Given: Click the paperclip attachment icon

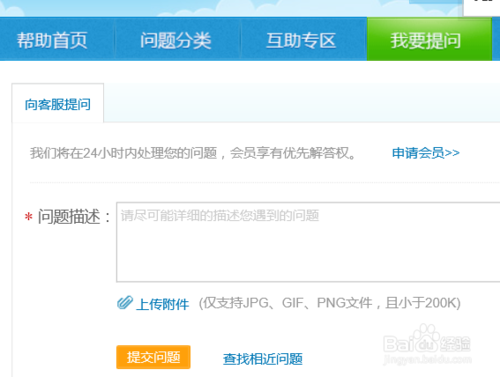Looking at the screenshot, I should [125, 303].
